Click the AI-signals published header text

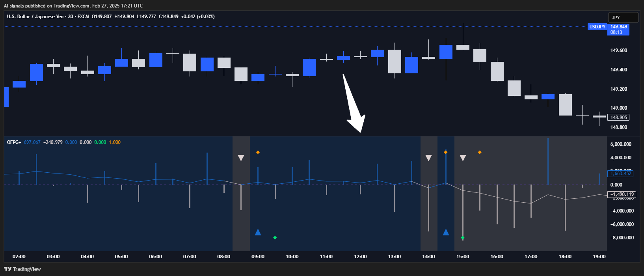(x=73, y=6)
